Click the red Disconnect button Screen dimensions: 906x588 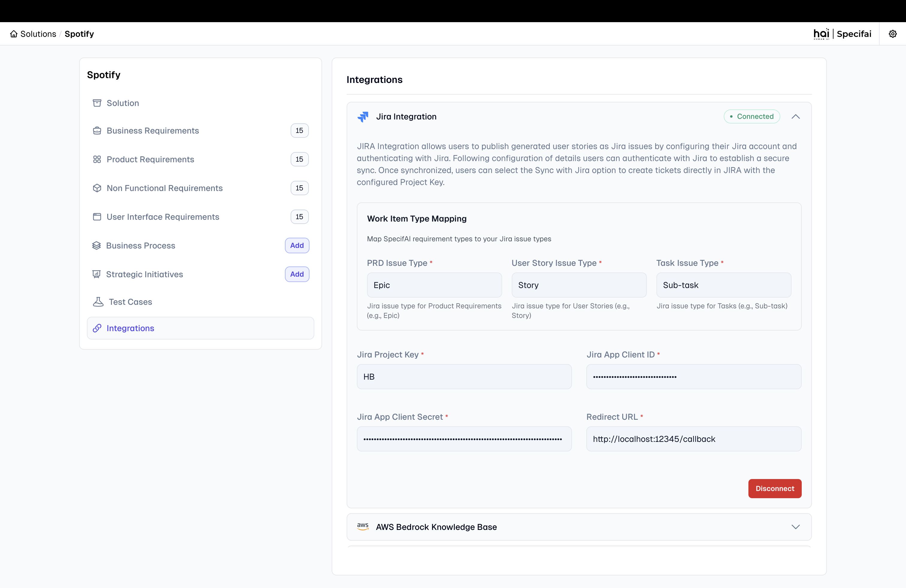(775, 488)
